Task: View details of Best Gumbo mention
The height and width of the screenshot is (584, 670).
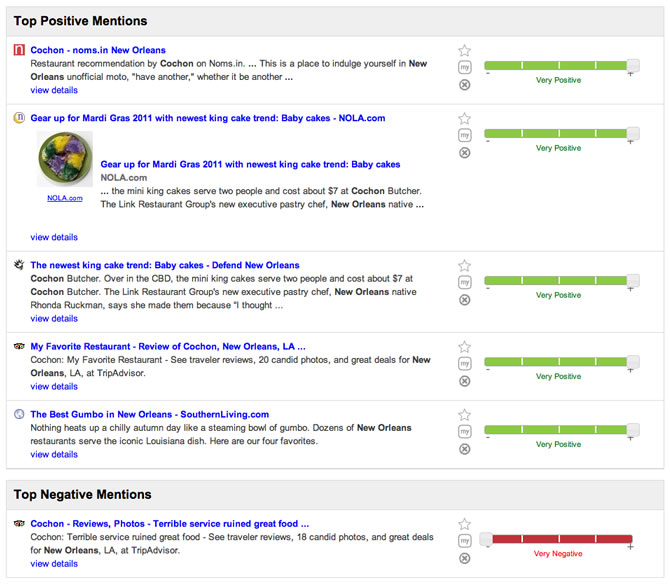Action: pyautogui.click(x=54, y=454)
